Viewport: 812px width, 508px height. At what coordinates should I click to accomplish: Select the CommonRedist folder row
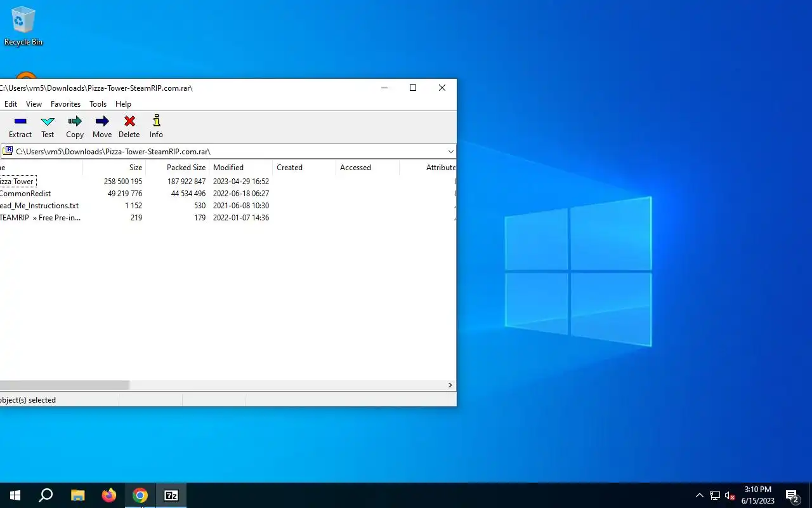tap(228, 194)
